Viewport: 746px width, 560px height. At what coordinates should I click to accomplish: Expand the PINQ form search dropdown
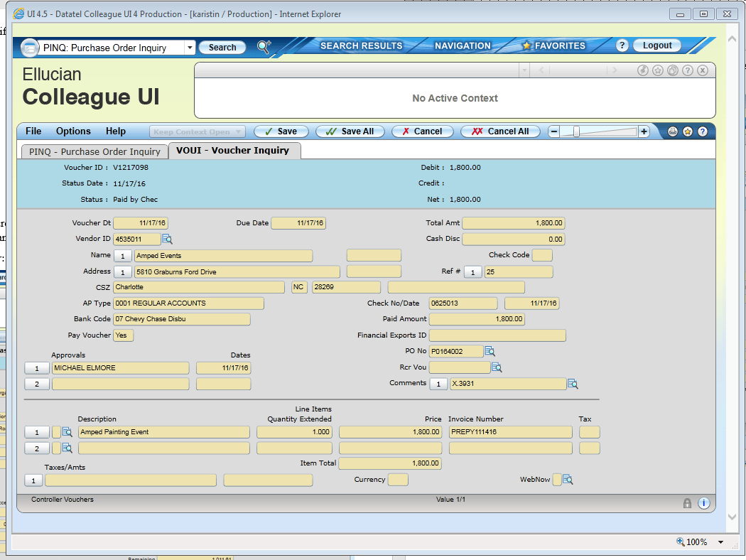pos(190,48)
